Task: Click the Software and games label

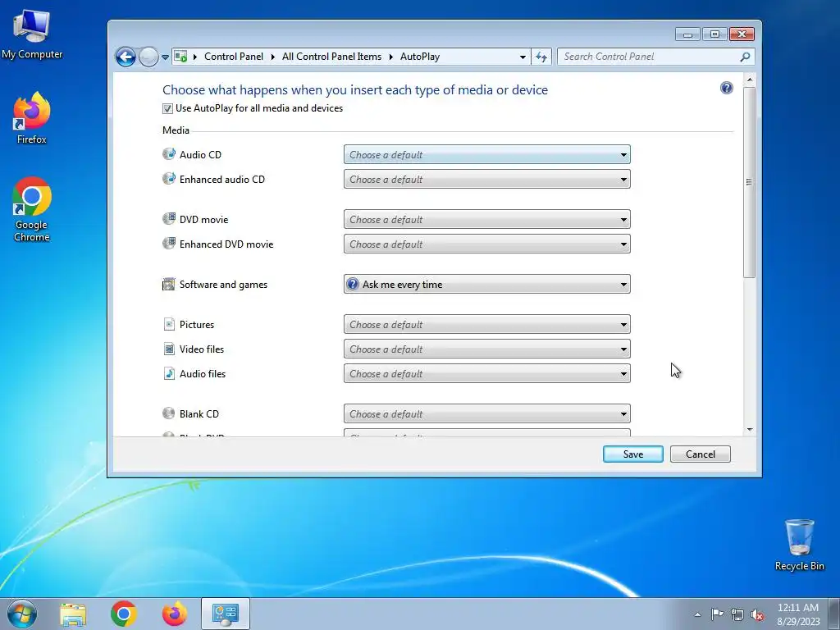Action: point(223,285)
